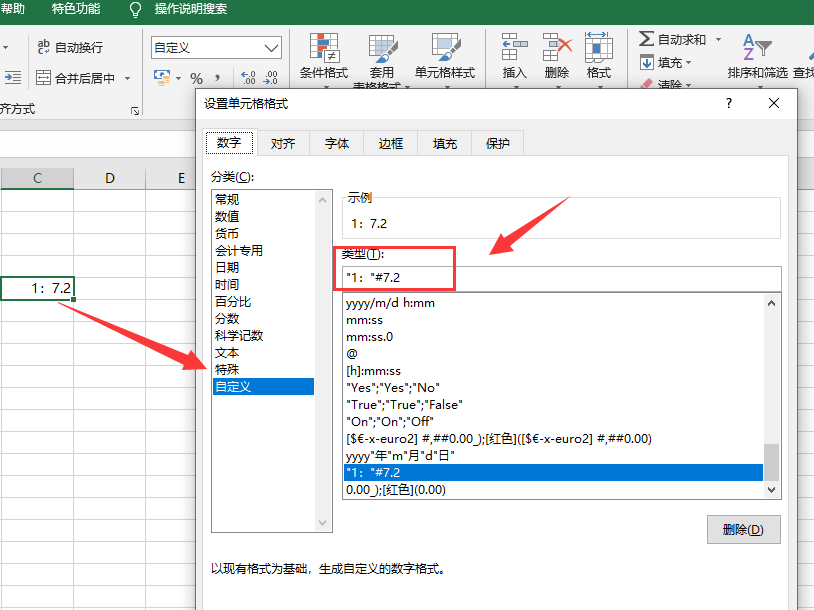814x610 pixels.
Task: Click the Format (格式) cells icon in ribbon
Action: click(598, 47)
